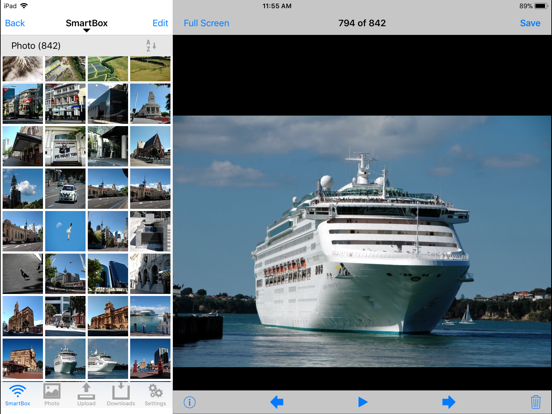Open the SmartBox tab
Image resolution: width=552 pixels, height=414 pixels.
coord(17,395)
